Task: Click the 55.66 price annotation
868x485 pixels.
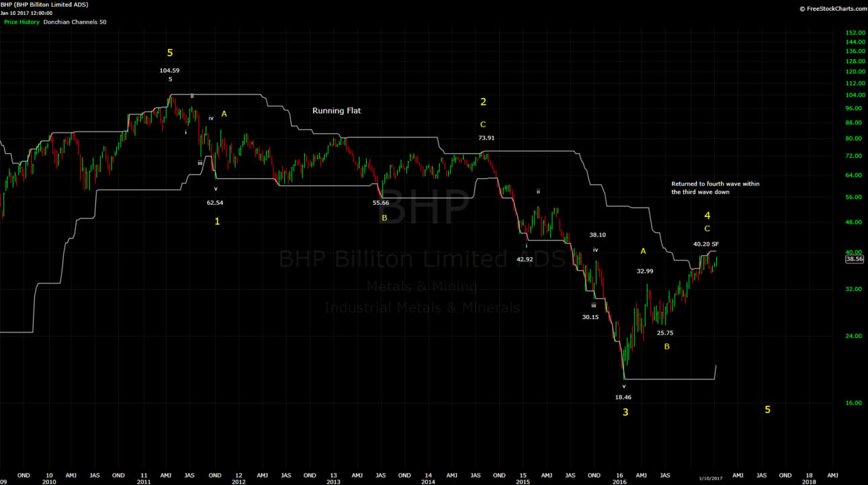Action: click(381, 202)
